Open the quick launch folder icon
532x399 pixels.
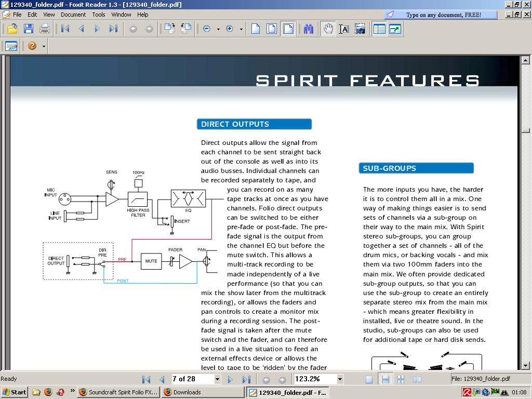pyautogui.click(x=36, y=392)
